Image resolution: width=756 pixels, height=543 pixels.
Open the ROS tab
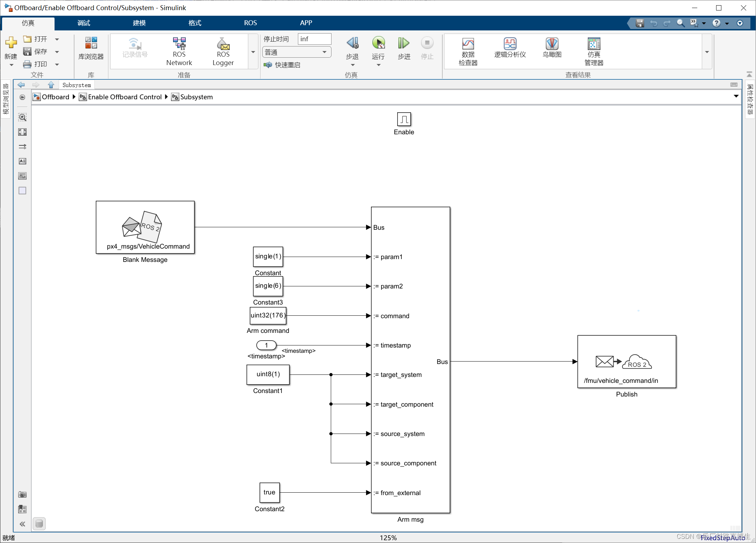coord(250,23)
